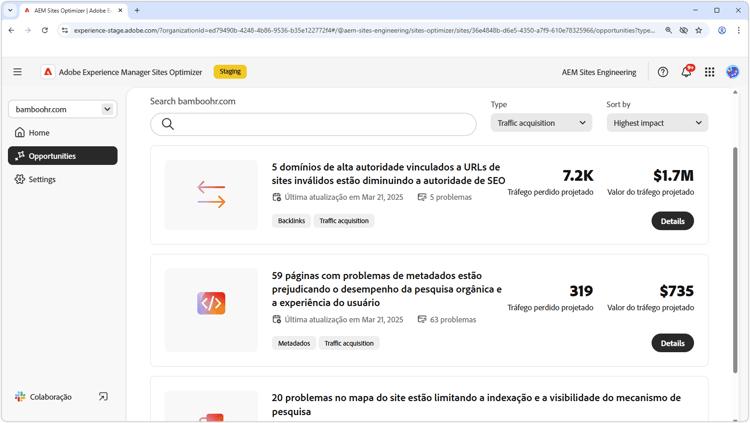Viewport: 750px width, 423px height.
Task: Click the '63 problemas' count
Action: pyautogui.click(x=447, y=320)
